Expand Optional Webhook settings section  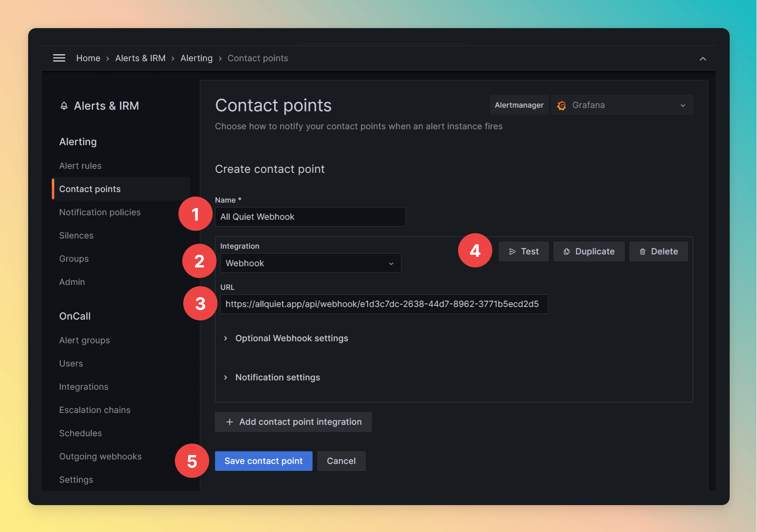pos(286,338)
